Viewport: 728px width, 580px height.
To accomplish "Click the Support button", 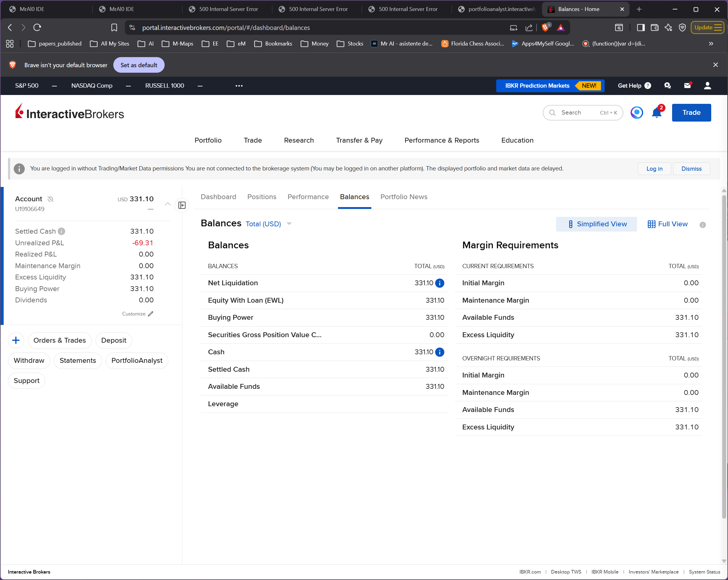I will 27,381.
